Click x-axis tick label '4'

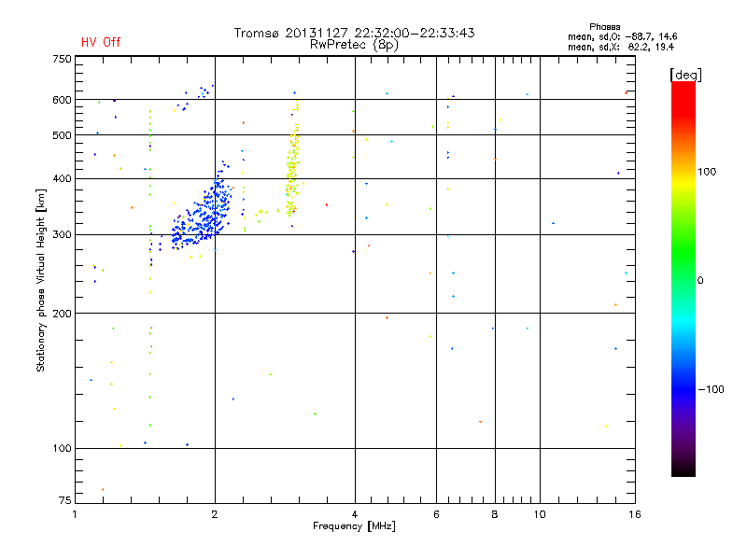(x=355, y=514)
